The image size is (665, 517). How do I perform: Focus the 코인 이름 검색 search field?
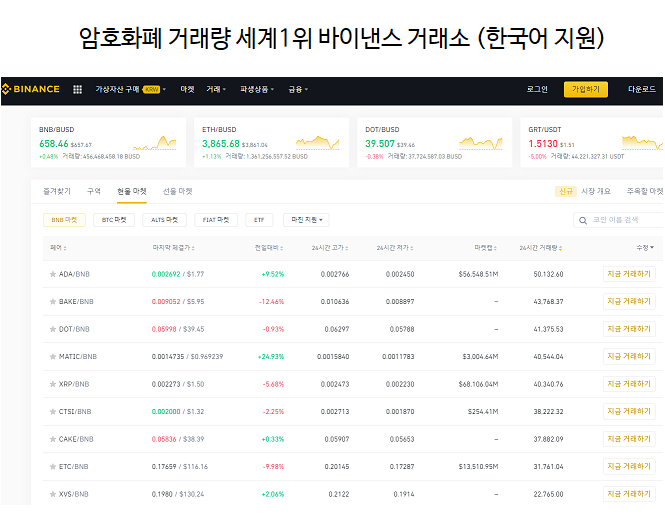[619, 220]
